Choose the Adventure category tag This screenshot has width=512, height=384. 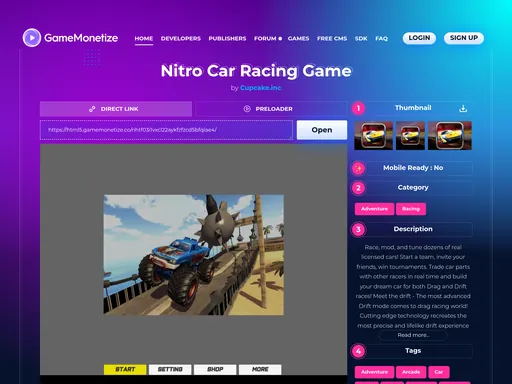[x=374, y=209]
